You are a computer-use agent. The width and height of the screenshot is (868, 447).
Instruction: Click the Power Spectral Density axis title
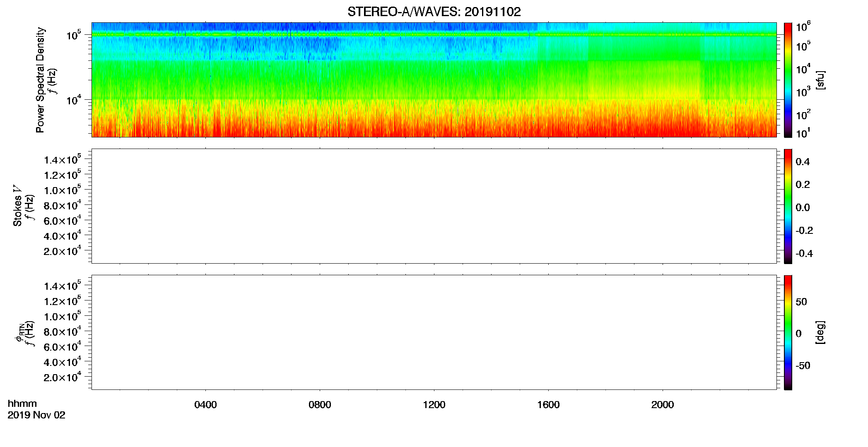40,80
